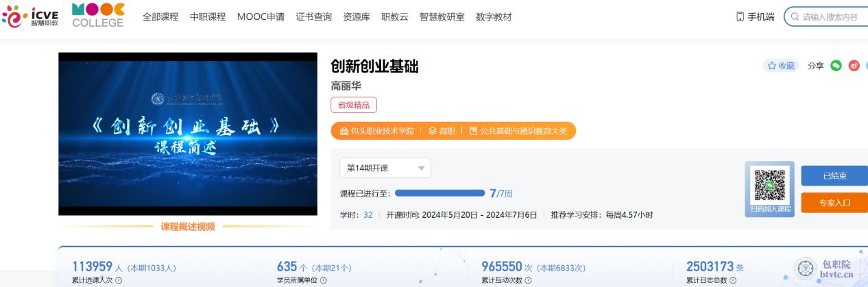Click info icon next to 累计日志总数

pos(734,280)
